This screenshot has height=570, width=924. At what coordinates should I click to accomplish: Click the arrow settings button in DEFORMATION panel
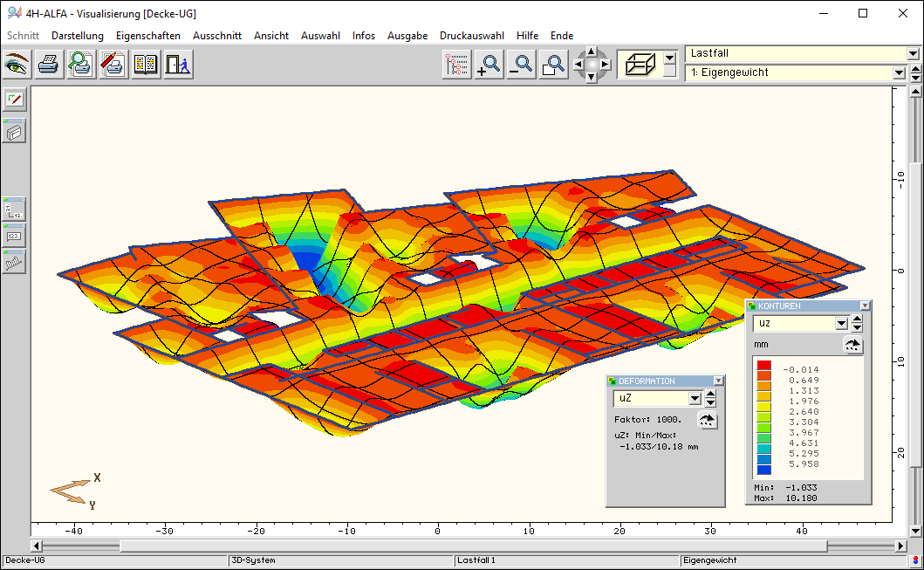[x=708, y=421]
